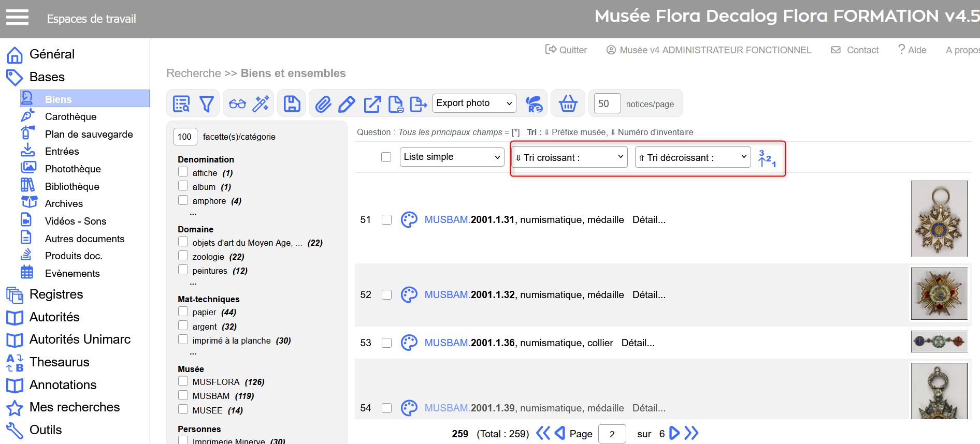This screenshot has height=444, width=980.
Task: Expand the Liste simple display dropdown
Action: point(452,157)
